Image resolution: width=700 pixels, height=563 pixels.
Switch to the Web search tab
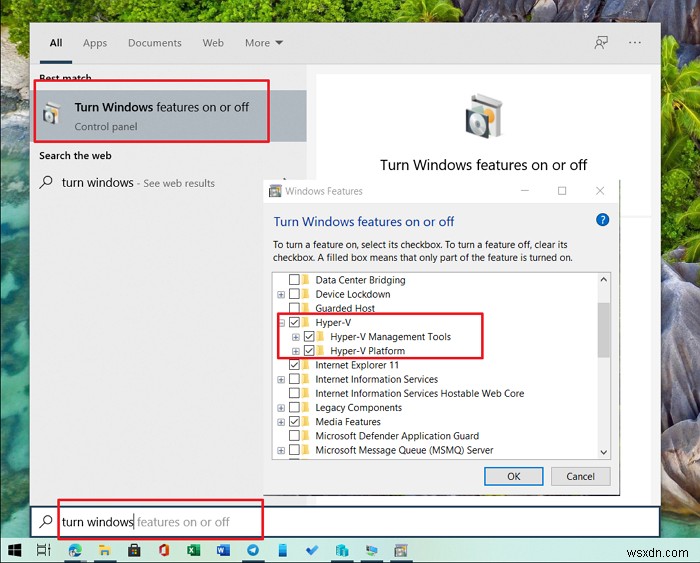coord(213,43)
